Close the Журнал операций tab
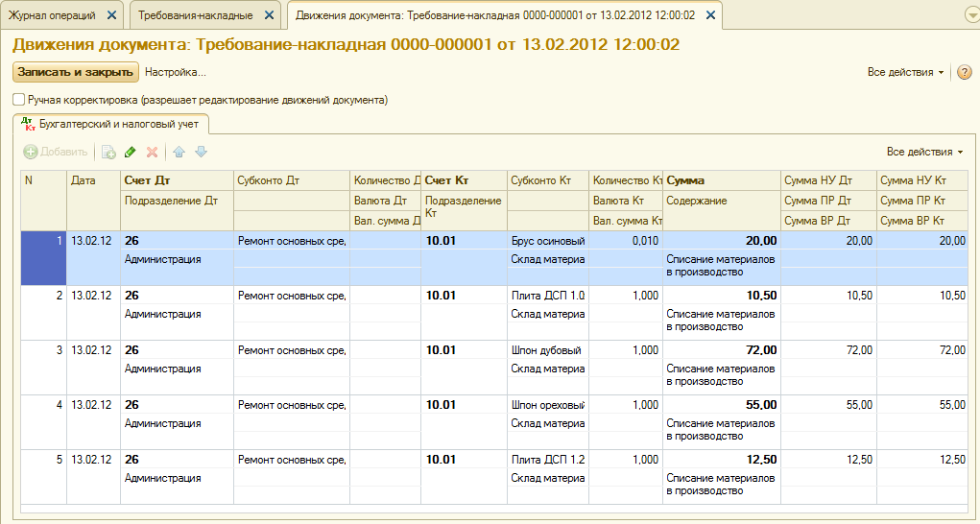Screen dimensions: 980x524 [x=111, y=15]
